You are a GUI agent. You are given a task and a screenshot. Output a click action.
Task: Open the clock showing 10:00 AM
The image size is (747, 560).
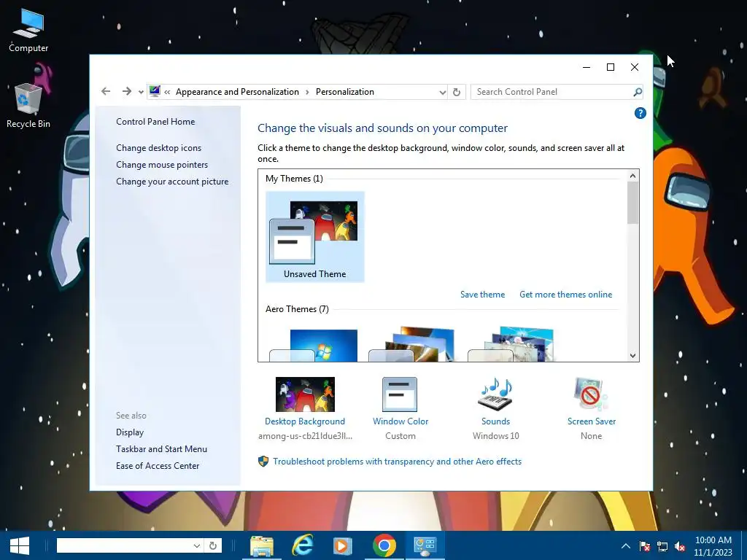[x=713, y=546]
